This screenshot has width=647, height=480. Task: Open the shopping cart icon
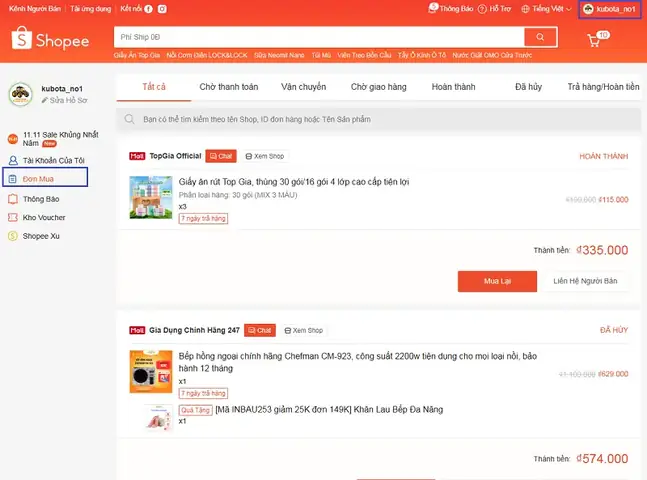click(x=594, y=40)
